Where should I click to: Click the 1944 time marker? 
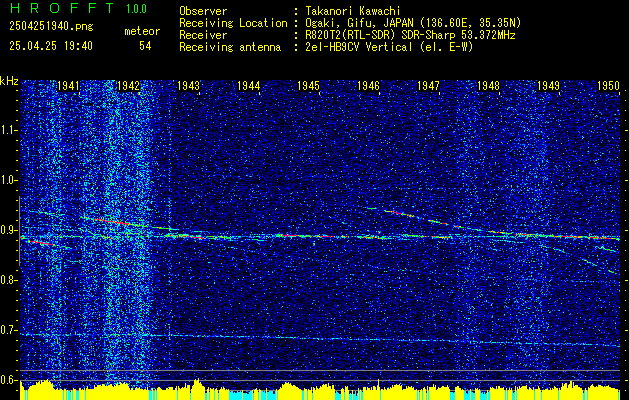pyautogui.click(x=248, y=86)
